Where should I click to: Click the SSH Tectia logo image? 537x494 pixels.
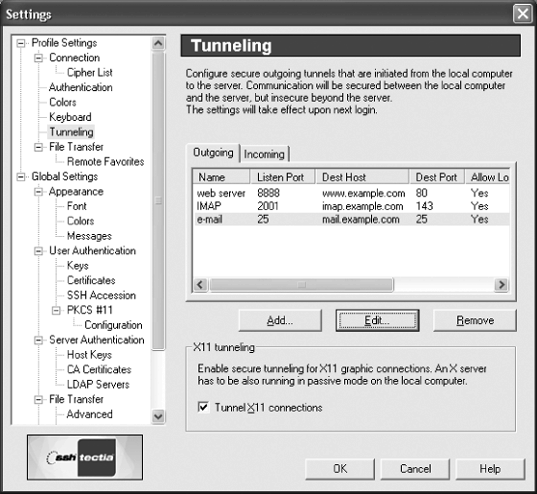[x=85, y=457]
